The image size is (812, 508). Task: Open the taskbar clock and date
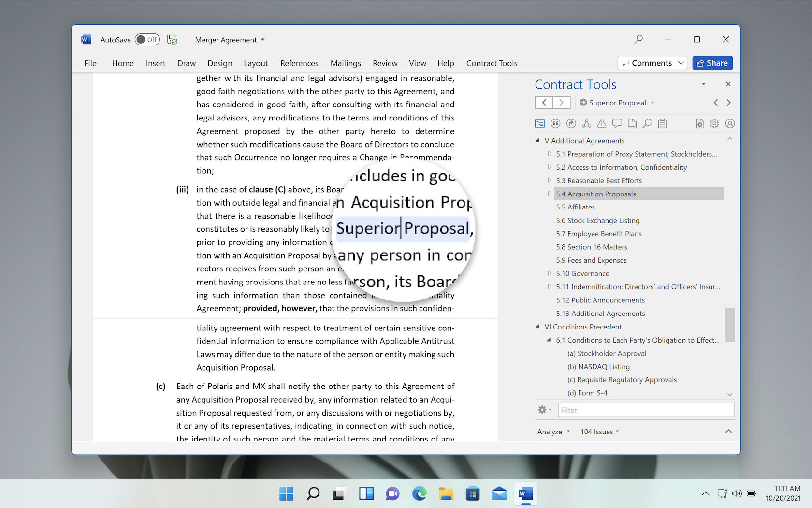pos(783,493)
